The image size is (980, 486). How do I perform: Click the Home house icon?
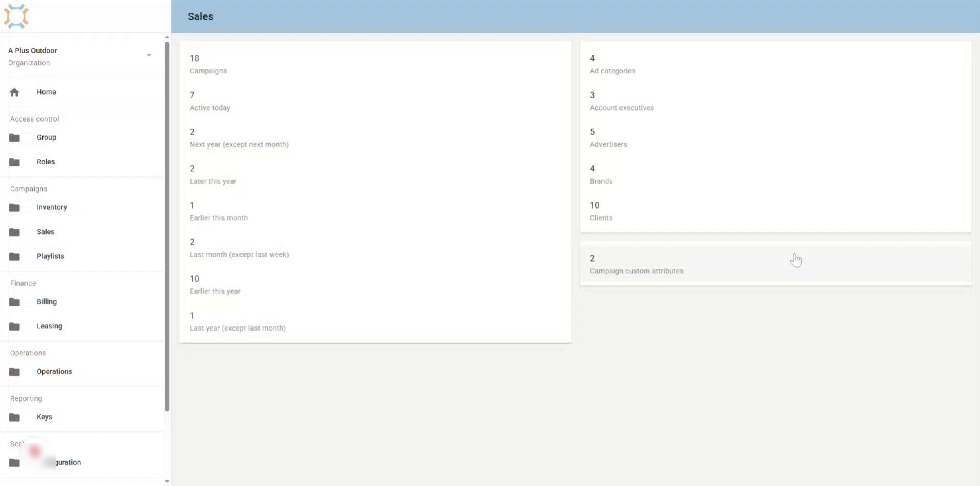coord(14,92)
